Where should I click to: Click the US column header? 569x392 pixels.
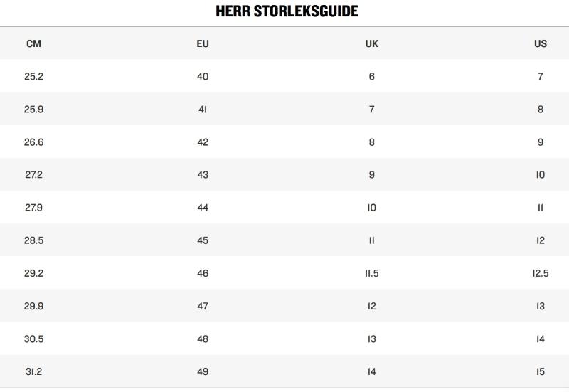click(x=541, y=43)
